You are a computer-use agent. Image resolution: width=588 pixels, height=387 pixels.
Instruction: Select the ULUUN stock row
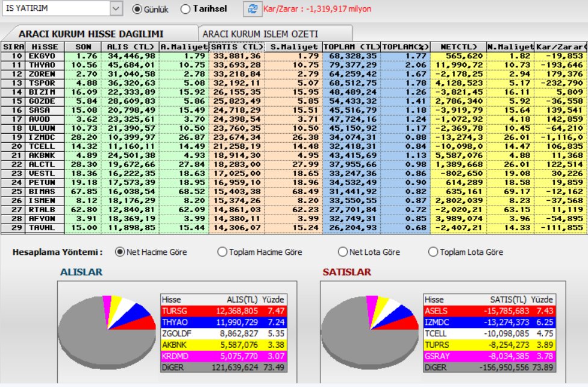[294, 128]
